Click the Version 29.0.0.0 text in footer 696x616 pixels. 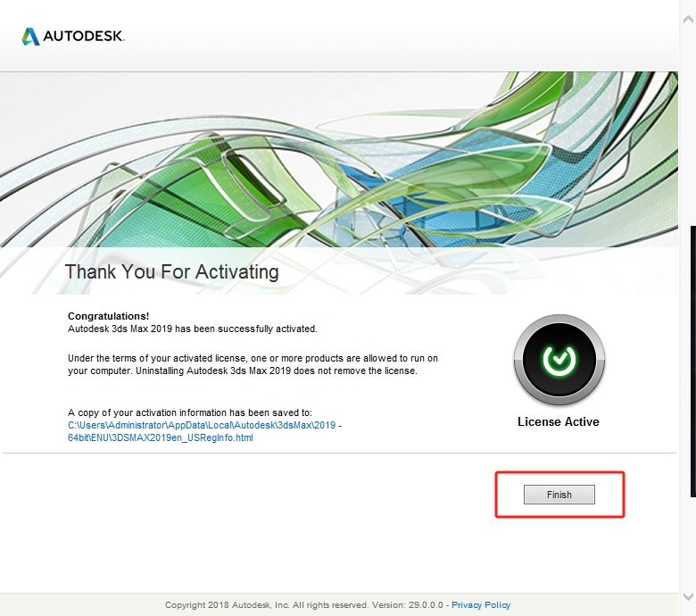click(x=414, y=605)
